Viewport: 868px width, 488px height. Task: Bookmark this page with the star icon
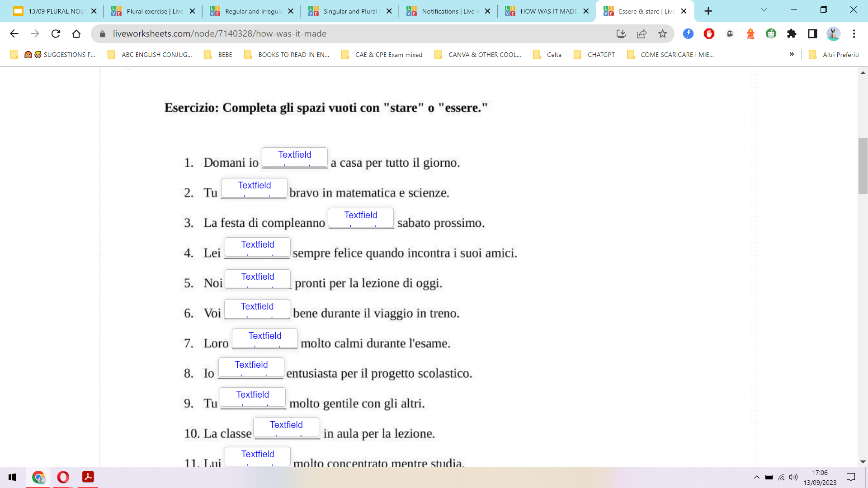[662, 33]
